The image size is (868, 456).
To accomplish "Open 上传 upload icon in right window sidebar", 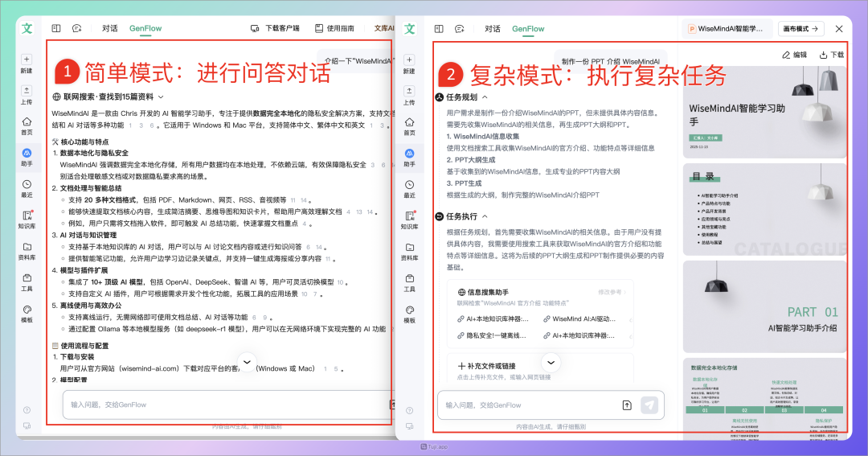I will click(x=409, y=92).
